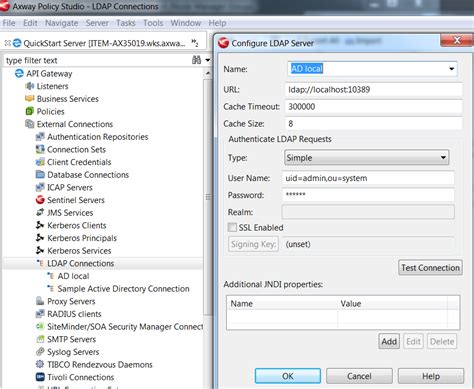The width and height of the screenshot is (474, 389).
Task: Select Sample Active Directory Connection
Action: tap(123, 289)
